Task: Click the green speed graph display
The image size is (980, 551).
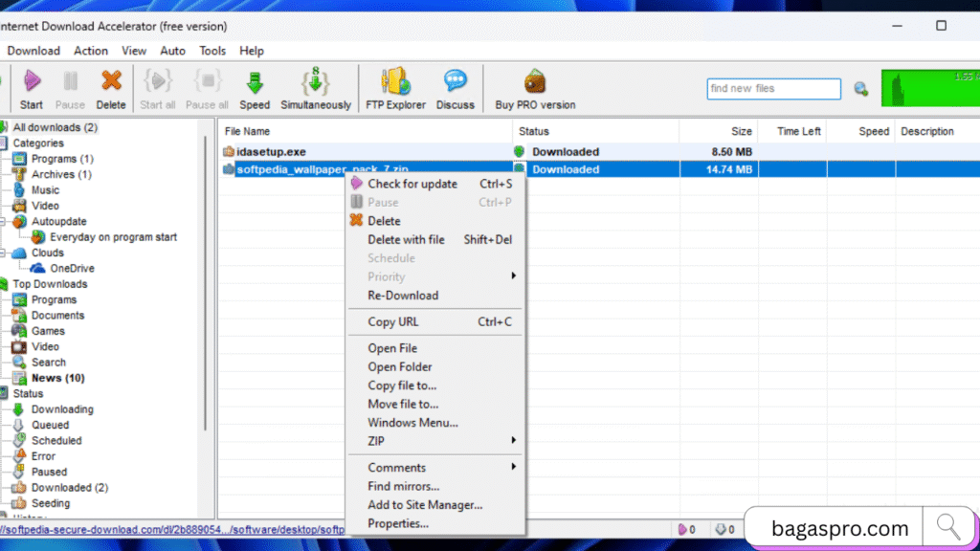Action: [928, 86]
